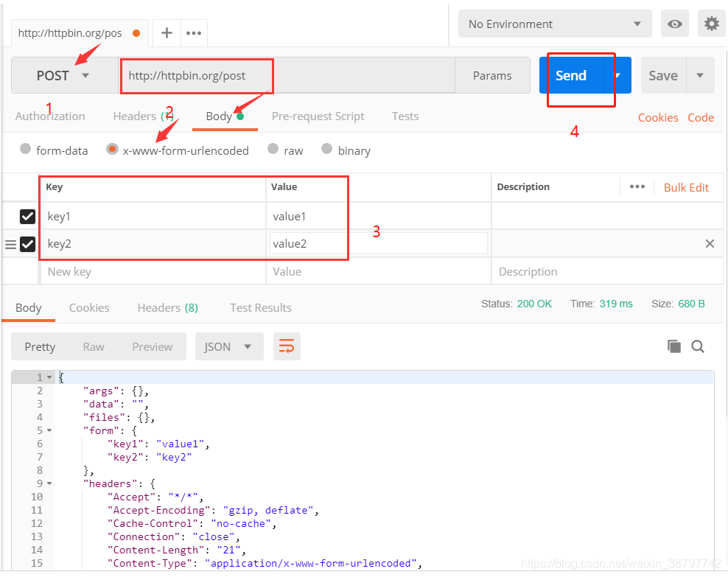Viewport: 728px width, 577px height.
Task: Click the 200 OK status text
Action: coord(534,304)
